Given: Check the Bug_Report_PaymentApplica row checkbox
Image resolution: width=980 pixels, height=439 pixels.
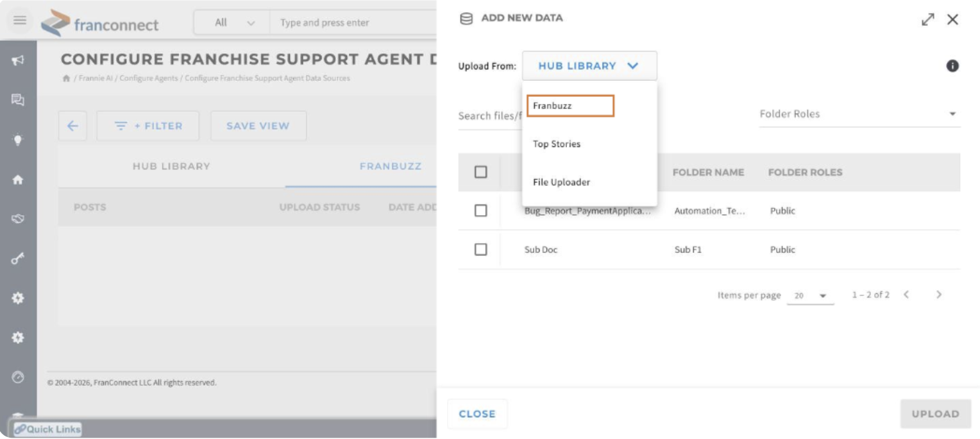Looking at the screenshot, I should pyautogui.click(x=480, y=211).
